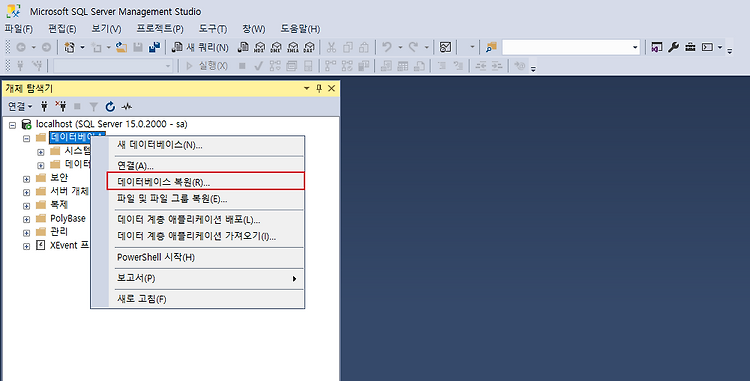
Task: Collapse the 데이터베이스 folder node
Action: coord(27,138)
